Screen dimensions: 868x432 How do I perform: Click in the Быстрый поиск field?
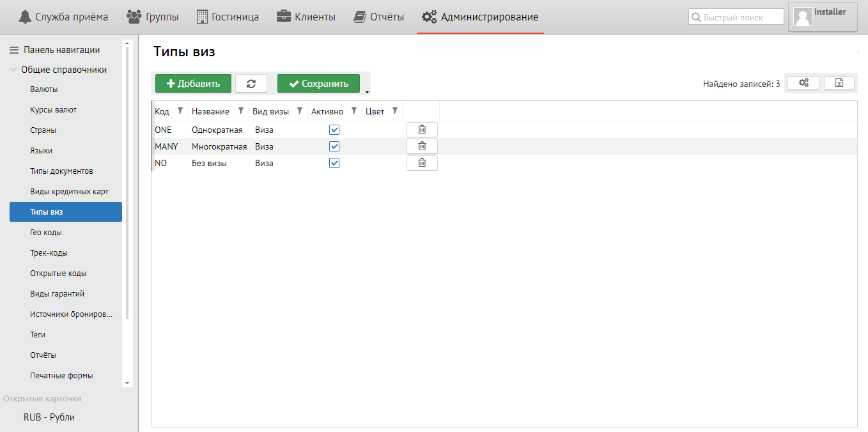point(741,17)
